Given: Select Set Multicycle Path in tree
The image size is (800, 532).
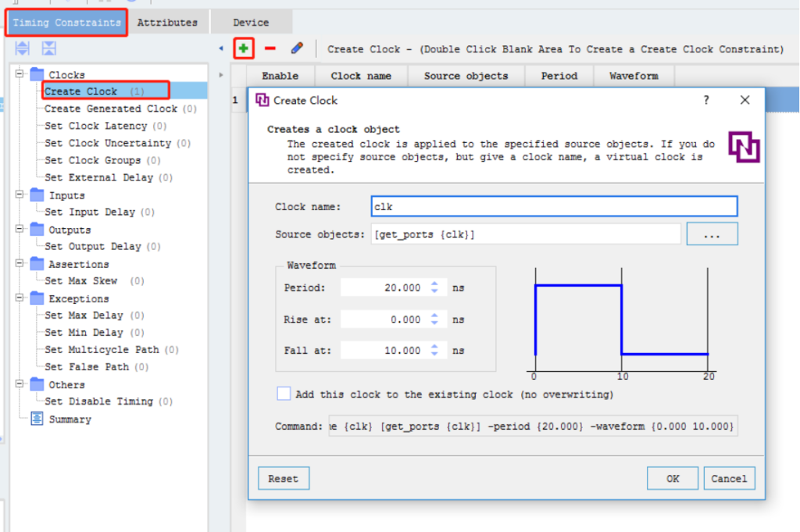Looking at the screenshot, I should click(x=101, y=350).
